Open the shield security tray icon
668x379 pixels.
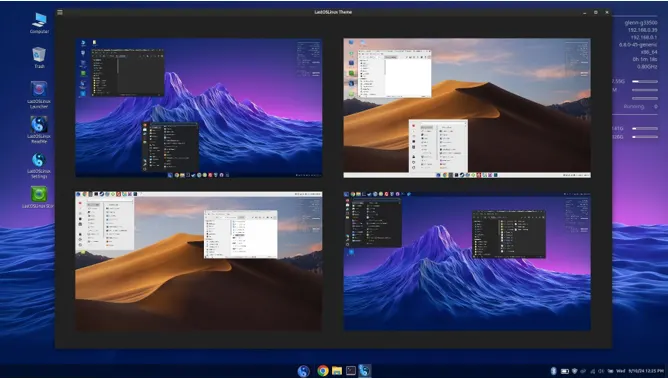click(x=574, y=371)
